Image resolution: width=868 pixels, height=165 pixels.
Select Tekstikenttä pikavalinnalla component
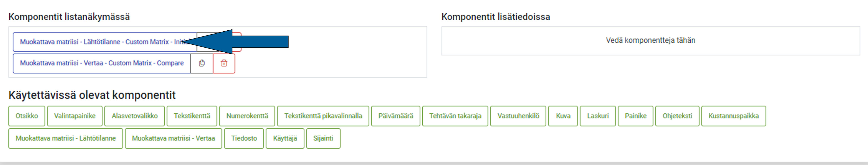pyautogui.click(x=323, y=116)
